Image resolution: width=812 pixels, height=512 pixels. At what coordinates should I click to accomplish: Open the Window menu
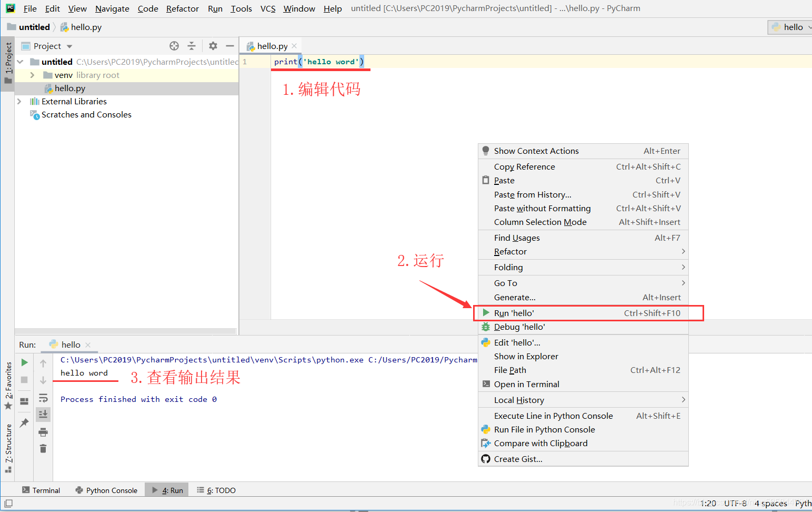pyautogui.click(x=299, y=9)
